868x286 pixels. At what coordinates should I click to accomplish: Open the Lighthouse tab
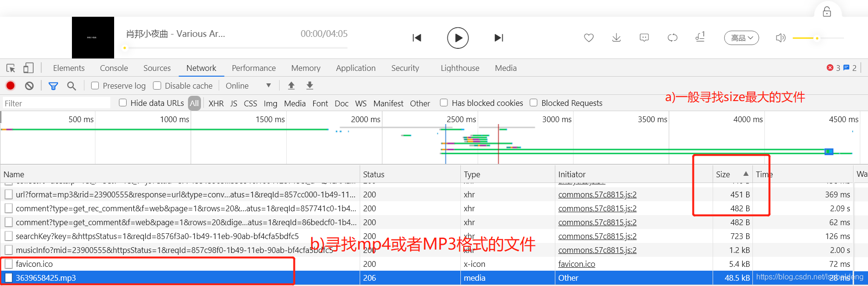(460, 68)
